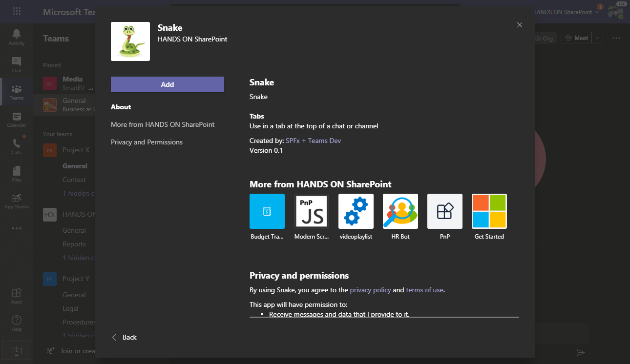Screen dimensions: 630x364
Task: Open Teams in the app rail
Action: point(17,92)
